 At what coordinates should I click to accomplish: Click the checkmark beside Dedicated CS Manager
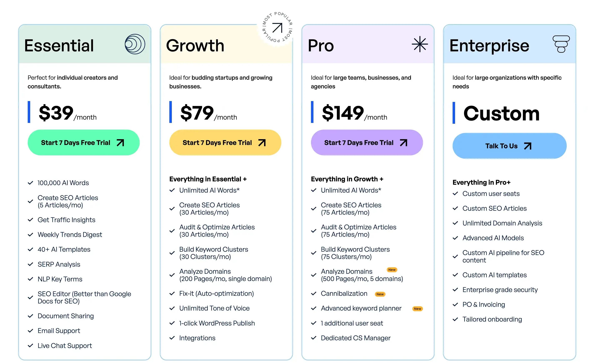[x=314, y=338]
